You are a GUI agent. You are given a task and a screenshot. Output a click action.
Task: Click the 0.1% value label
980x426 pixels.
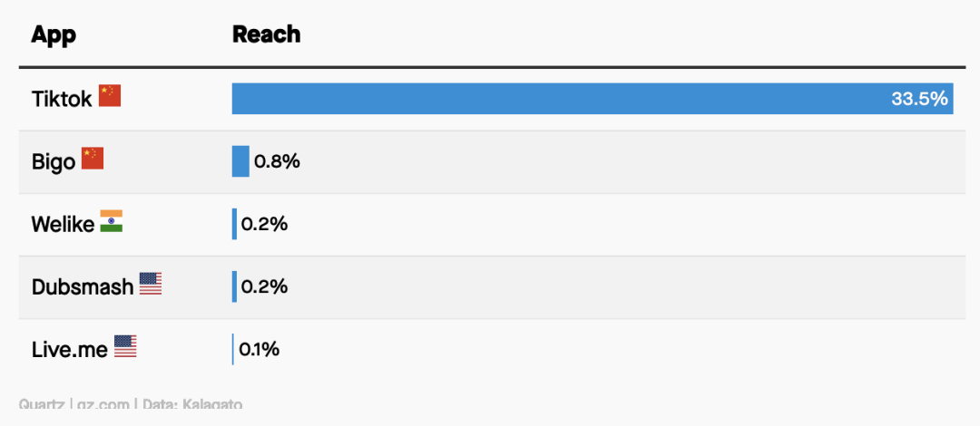[259, 349]
